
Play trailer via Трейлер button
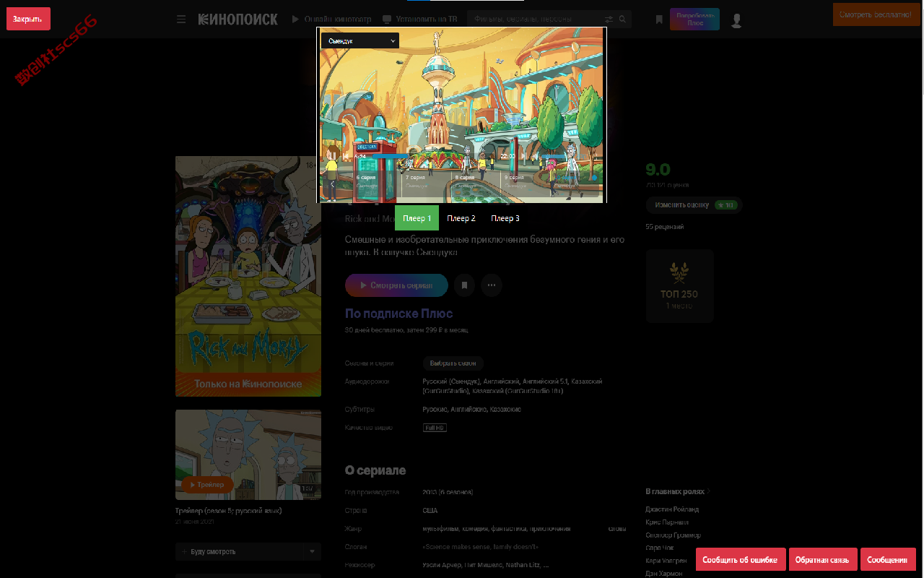coord(207,485)
